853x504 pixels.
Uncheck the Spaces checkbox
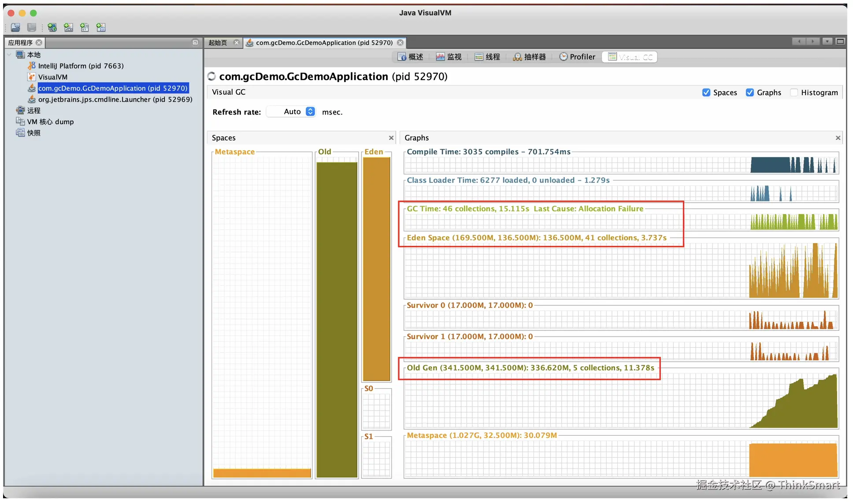click(706, 93)
